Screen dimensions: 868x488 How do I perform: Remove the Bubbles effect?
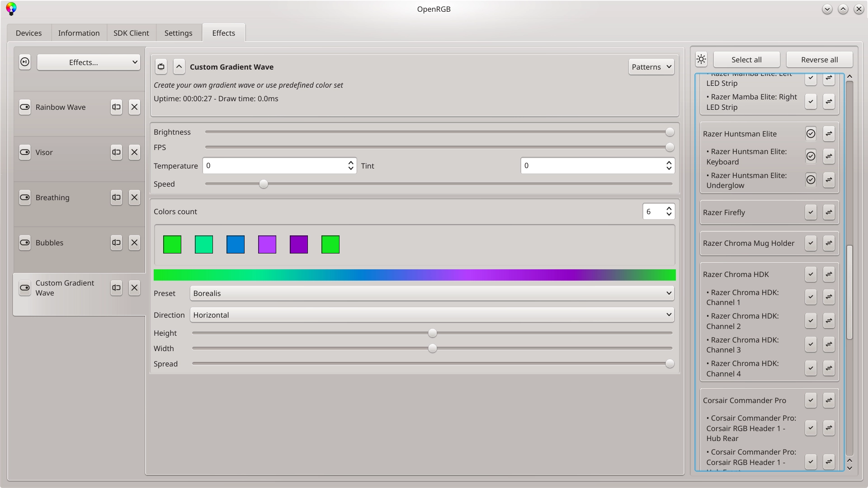coord(134,243)
